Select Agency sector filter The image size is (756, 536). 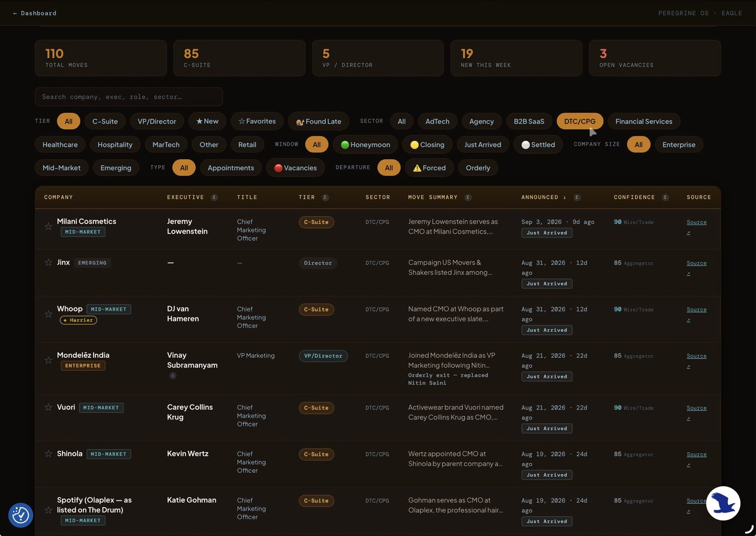[x=482, y=121]
